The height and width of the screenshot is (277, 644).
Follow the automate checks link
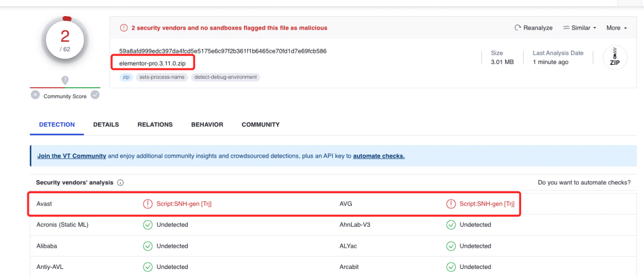[x=379, y=156]
